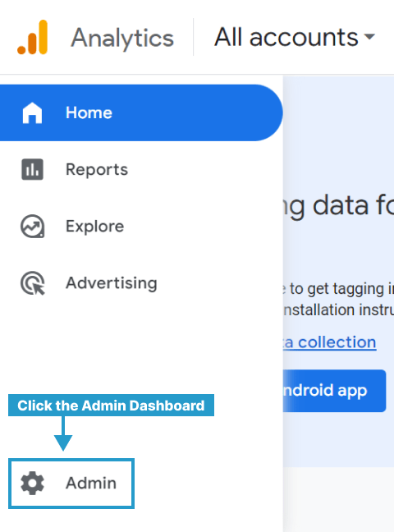The image size is (394, 532).
Task: Click the Explore trend icon
Action: tap(32, 227)
